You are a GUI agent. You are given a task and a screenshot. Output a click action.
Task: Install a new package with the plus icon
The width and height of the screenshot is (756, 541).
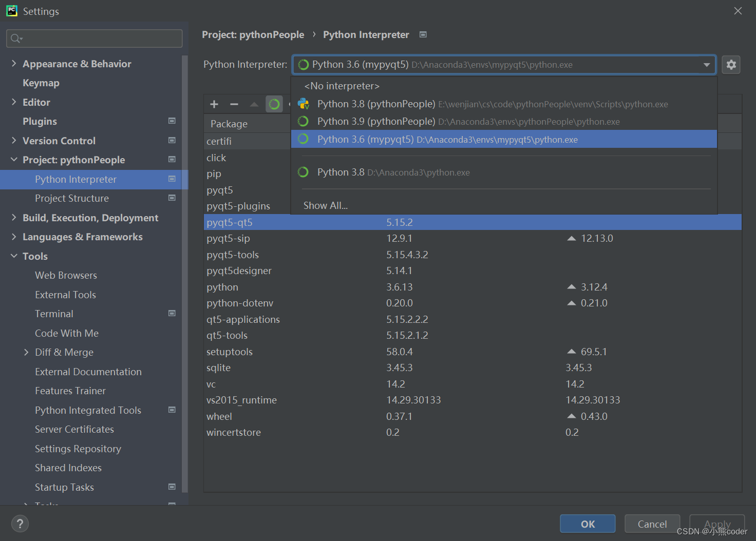[214, 104]
